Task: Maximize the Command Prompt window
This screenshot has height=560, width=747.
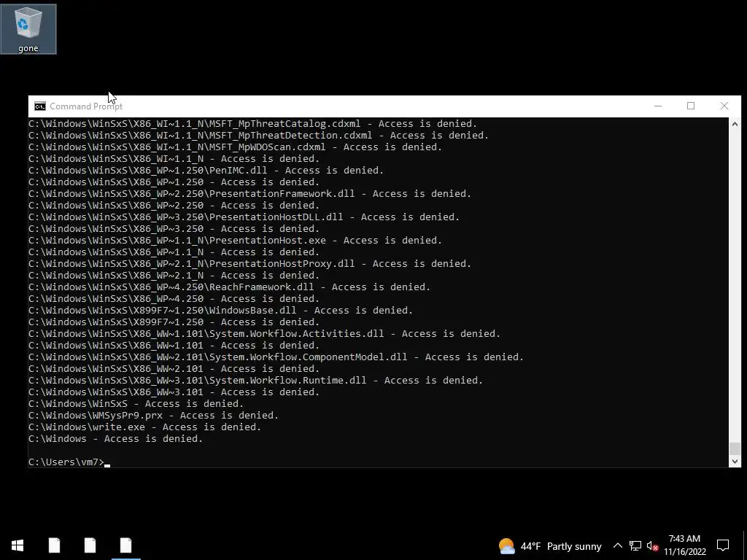Action: [x=691, y=106]
